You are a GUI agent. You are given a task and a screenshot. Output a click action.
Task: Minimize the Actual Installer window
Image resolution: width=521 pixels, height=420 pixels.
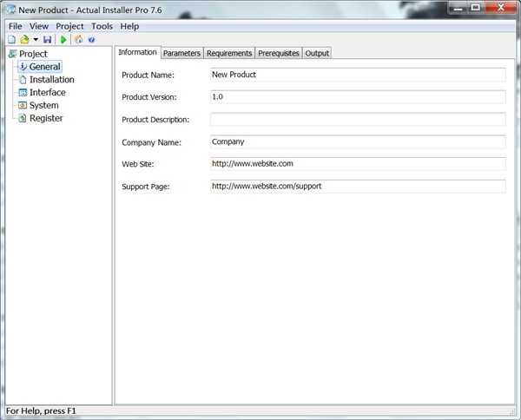pos(458,8)
